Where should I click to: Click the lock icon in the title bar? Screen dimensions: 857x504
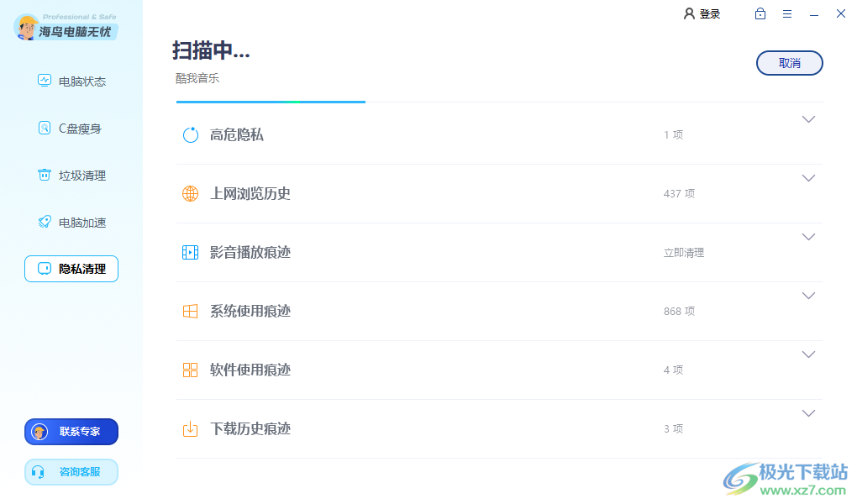(760, 13)
